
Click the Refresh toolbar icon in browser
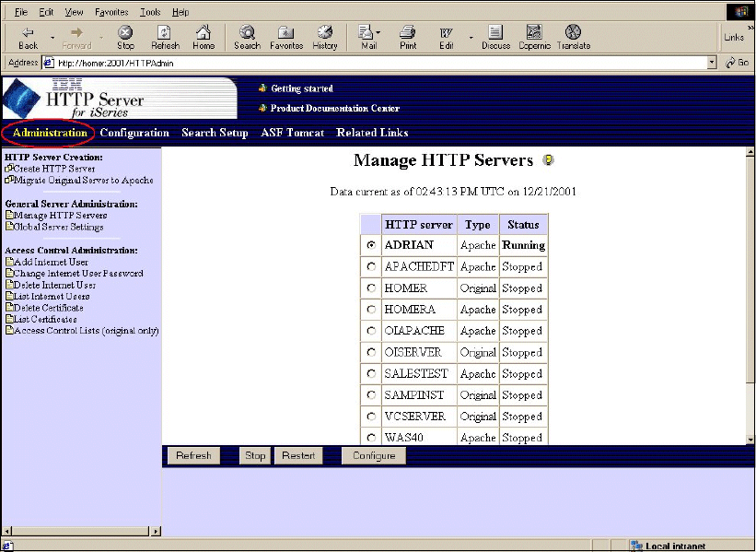[166, 37]
